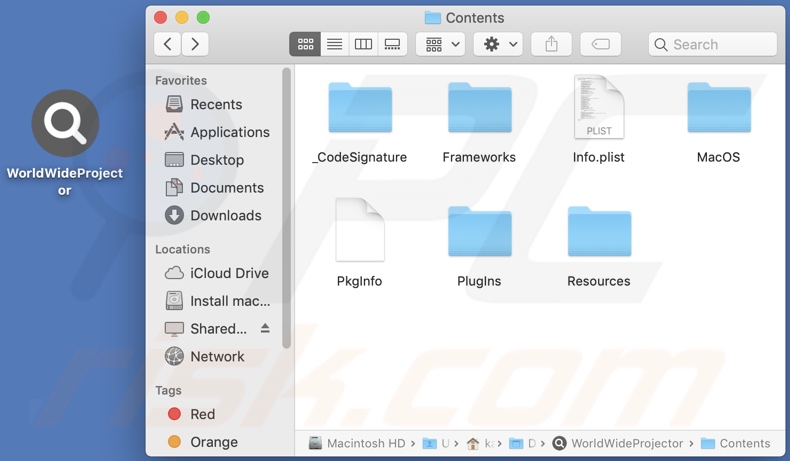Click the U folder in path bar
The width and height of the screenshot is (790, 461).
tap(436, 443)
